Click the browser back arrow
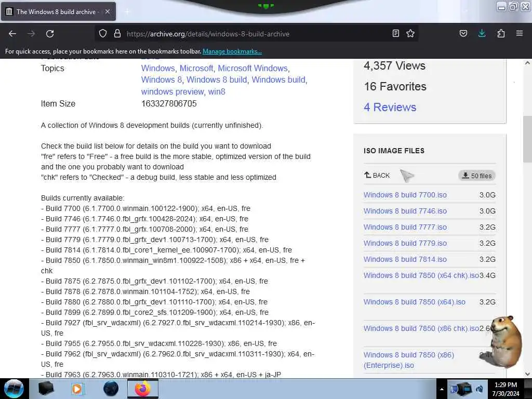This screenshot has height=399, width=532. (x=12, y=34)
